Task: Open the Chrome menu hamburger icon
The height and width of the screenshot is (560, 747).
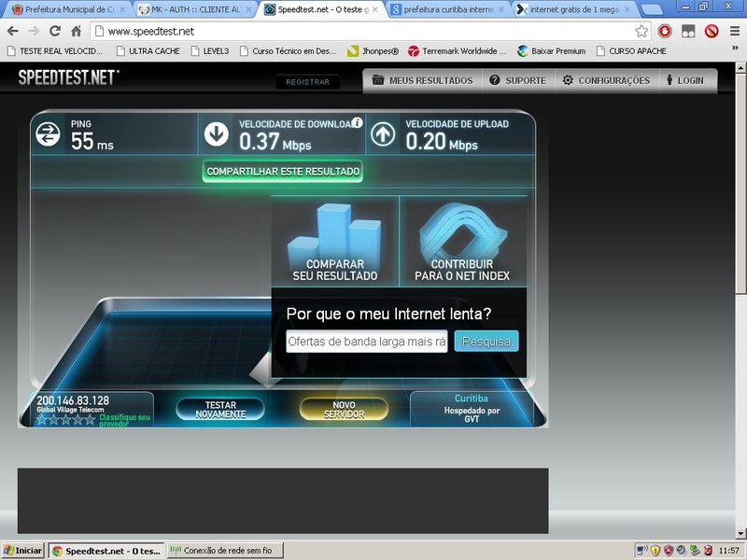Action: click(735, 32)
